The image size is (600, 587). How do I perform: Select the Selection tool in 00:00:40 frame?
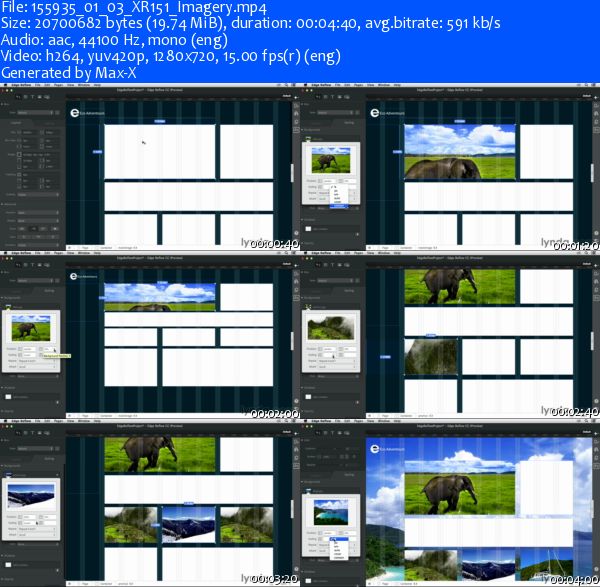pyautogui.click(x=18, y=97)
